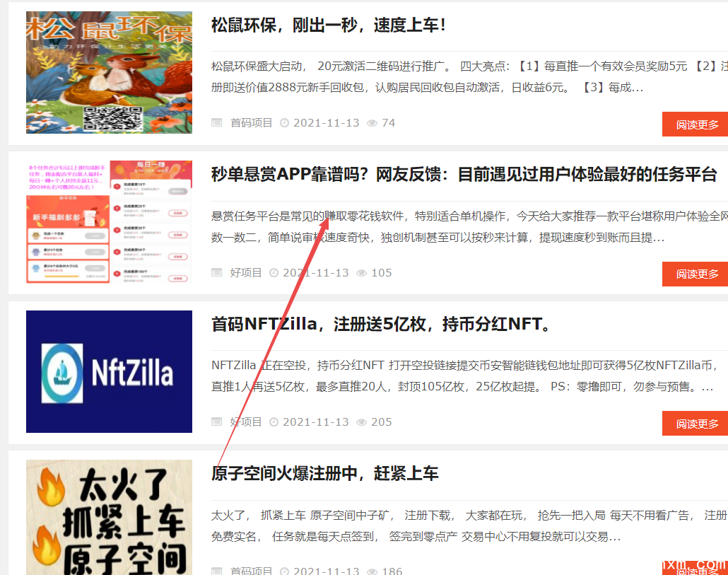Open the 秒单悬赏APP靠谱吗 article title
728x575 pixels.
464,175
